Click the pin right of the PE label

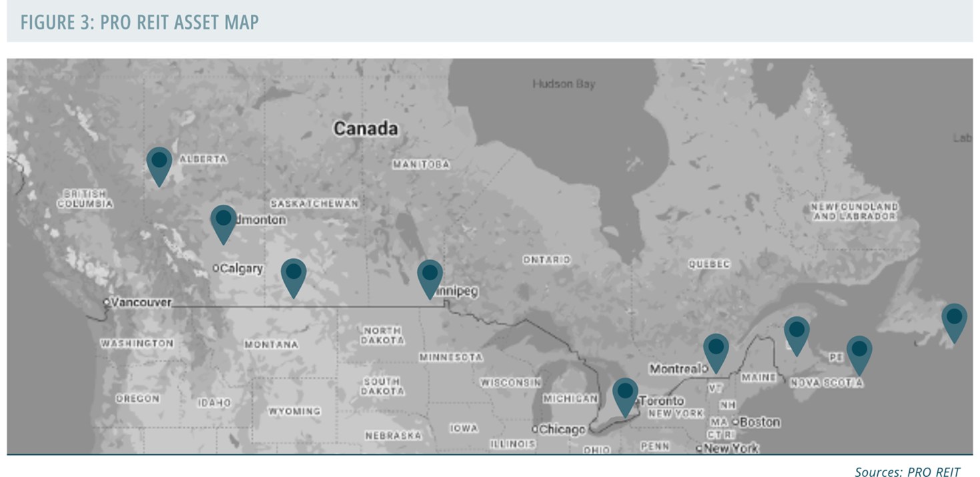coord(859,353)
